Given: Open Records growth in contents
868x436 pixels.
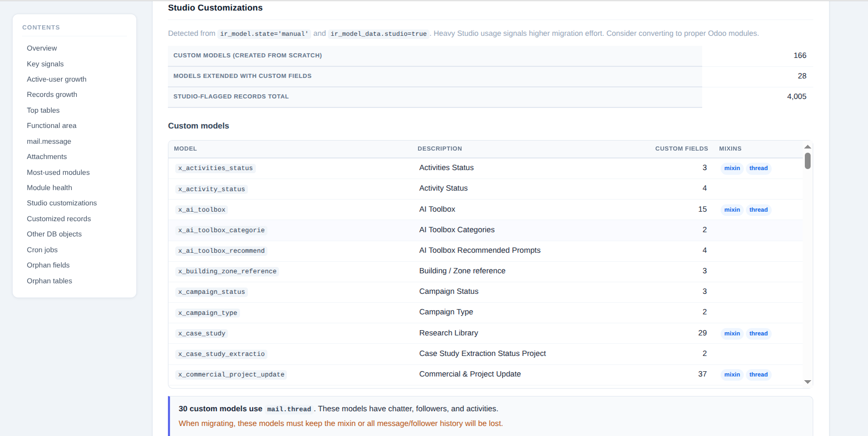Looking at the screenshot, I should click(x=52, y=94).
